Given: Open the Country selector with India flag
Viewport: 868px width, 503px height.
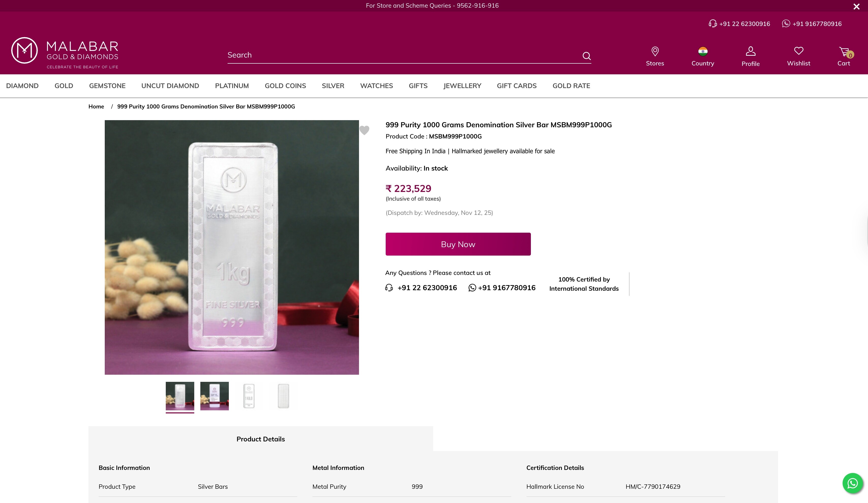Looking at the screenshot, I should click(703, 52).
